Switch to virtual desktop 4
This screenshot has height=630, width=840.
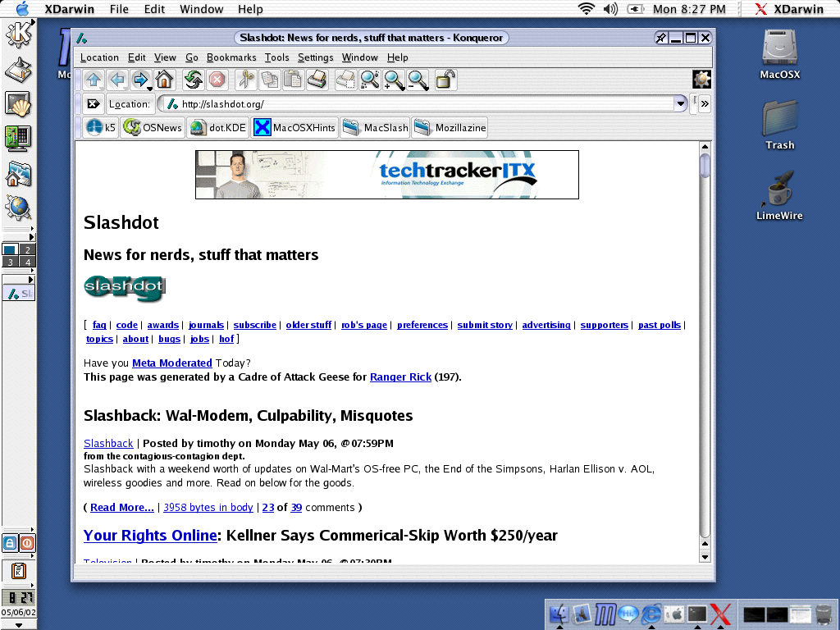coord(27,262)
